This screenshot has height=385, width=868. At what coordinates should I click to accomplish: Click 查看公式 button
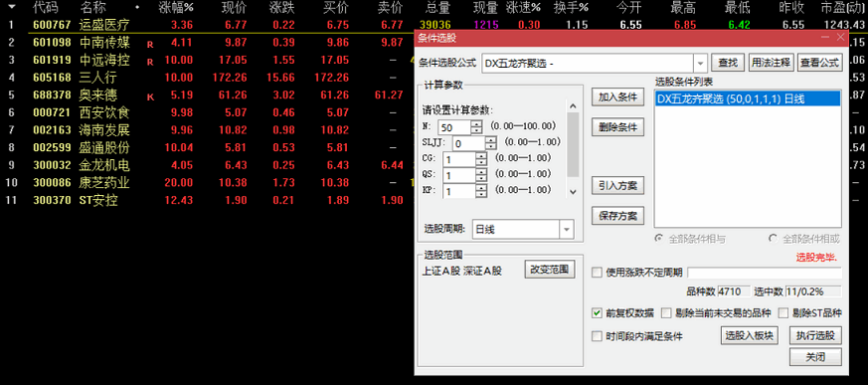click(x=820, y=63)
